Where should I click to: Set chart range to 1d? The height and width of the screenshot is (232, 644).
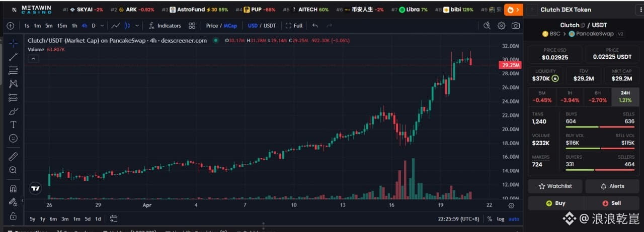coord(98,219)
